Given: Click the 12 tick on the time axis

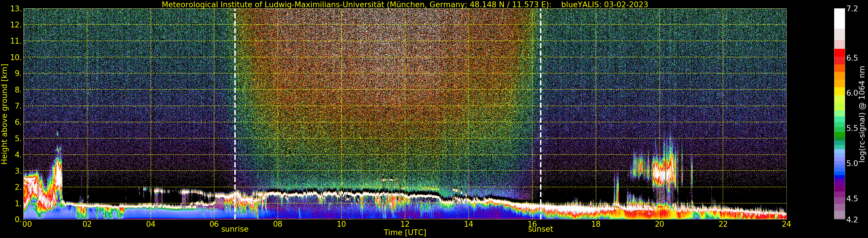Looking at the screenshot, I should tap(405, 224).
